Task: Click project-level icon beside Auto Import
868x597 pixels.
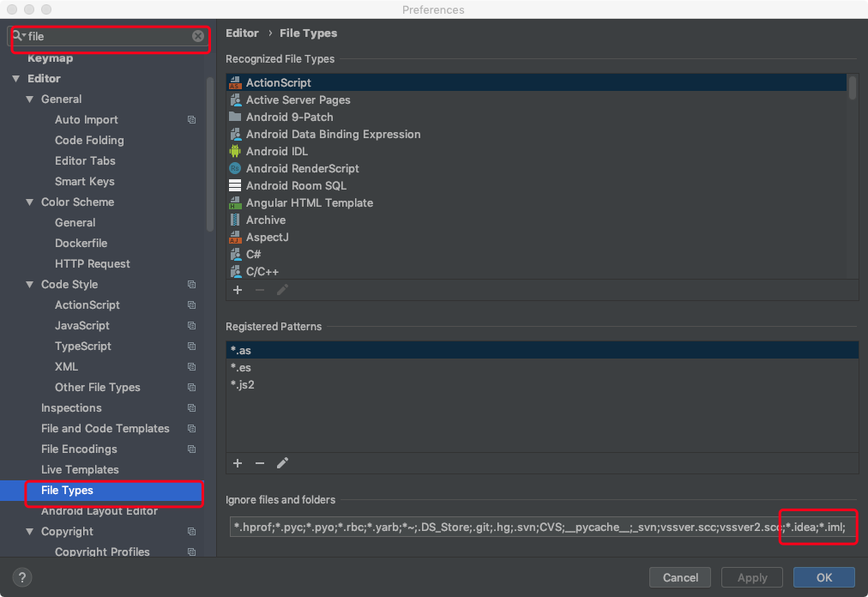Action: [x=191, y=119]
